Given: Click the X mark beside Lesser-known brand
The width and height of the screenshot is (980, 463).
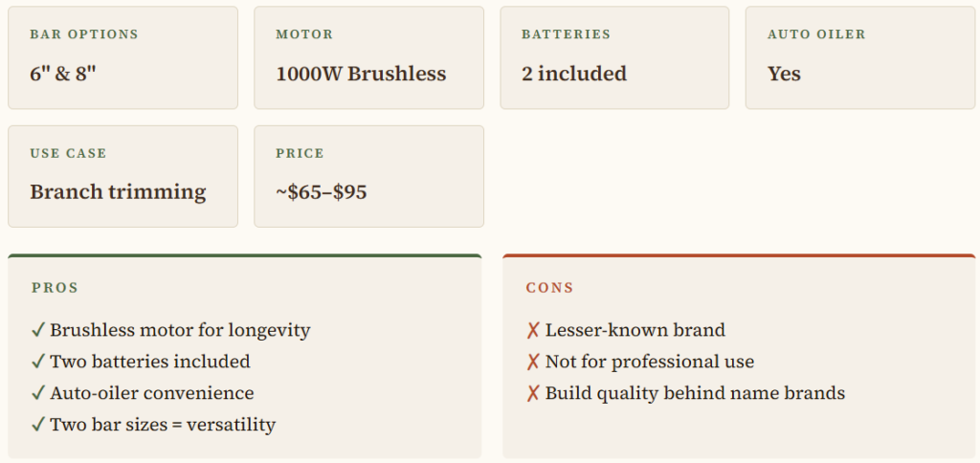Looking at the screenshot, I should (533, 331).
